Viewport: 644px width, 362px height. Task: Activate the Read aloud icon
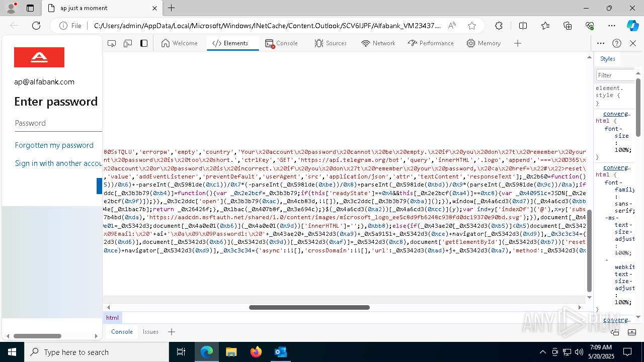click(x=452, y=26)
